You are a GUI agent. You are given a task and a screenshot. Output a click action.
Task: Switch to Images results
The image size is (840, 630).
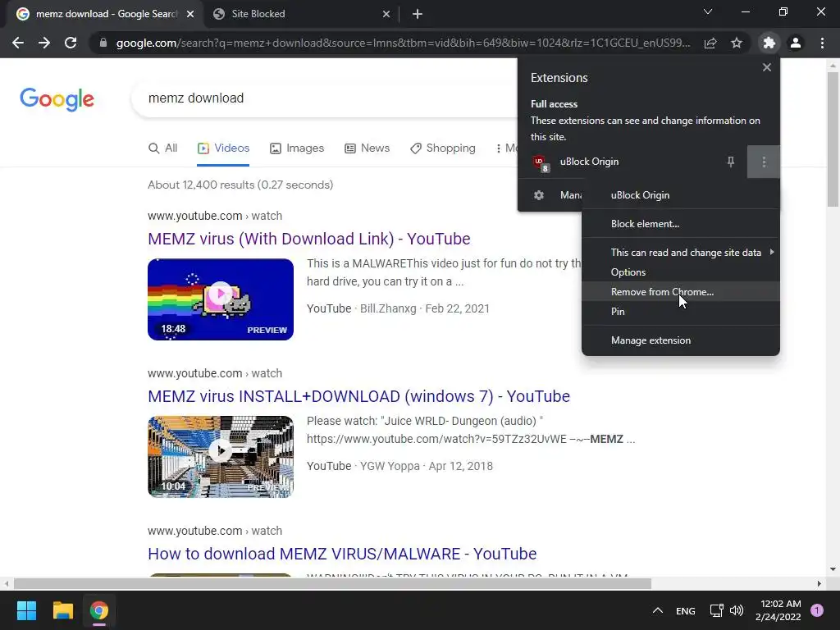297,148
